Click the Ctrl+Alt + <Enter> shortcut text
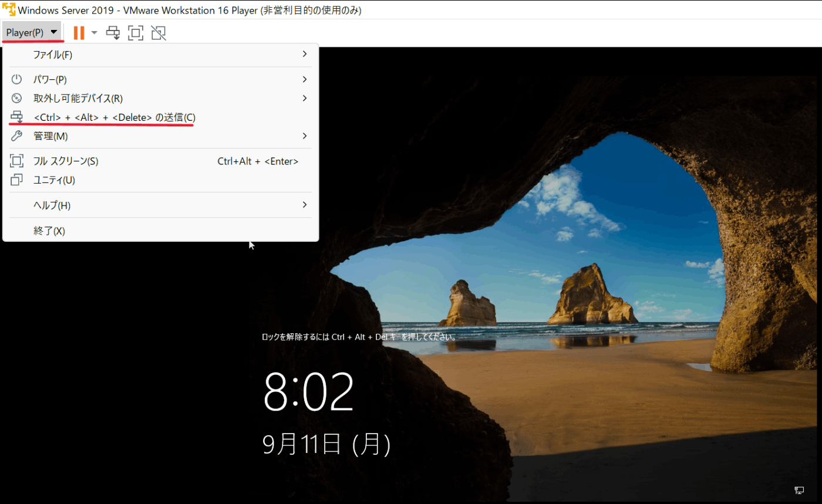 tap(258, 161)
